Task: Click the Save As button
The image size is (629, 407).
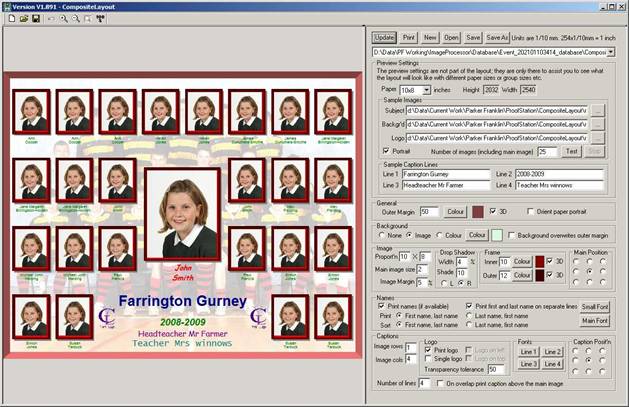Action: (x=499, y=37)
